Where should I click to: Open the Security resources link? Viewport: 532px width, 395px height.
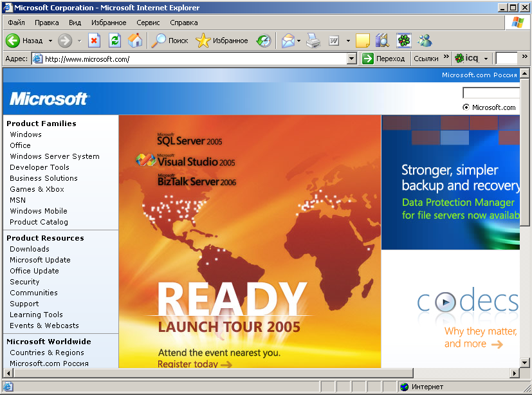pyautogui.click(x=24, y=282)
